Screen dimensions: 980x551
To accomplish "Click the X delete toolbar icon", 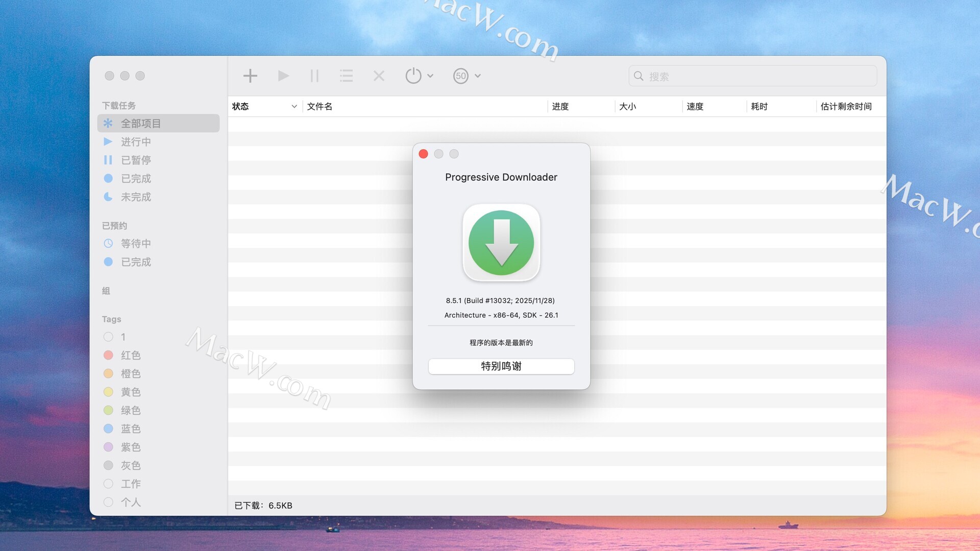I will [x=379, y=76].
